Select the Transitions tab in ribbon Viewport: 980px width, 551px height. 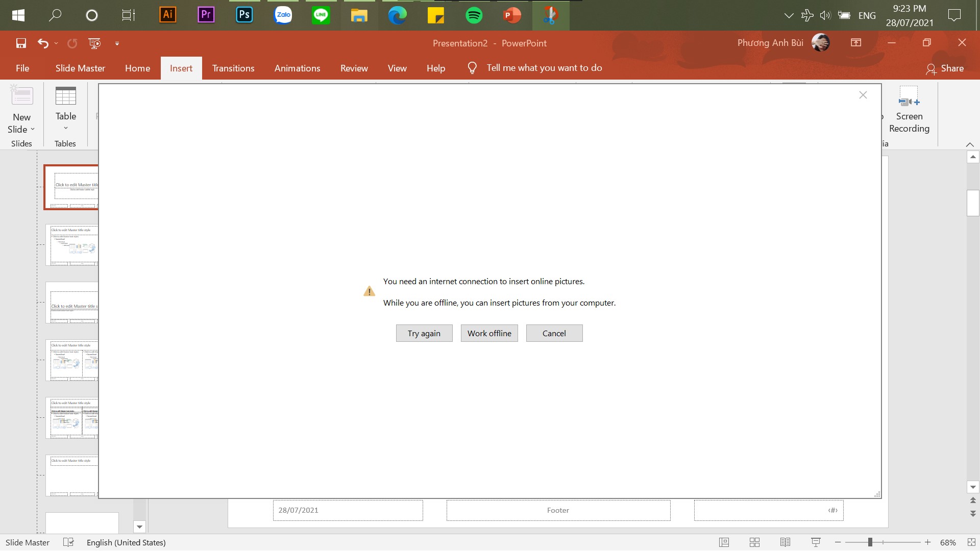[x=233, y=67]
